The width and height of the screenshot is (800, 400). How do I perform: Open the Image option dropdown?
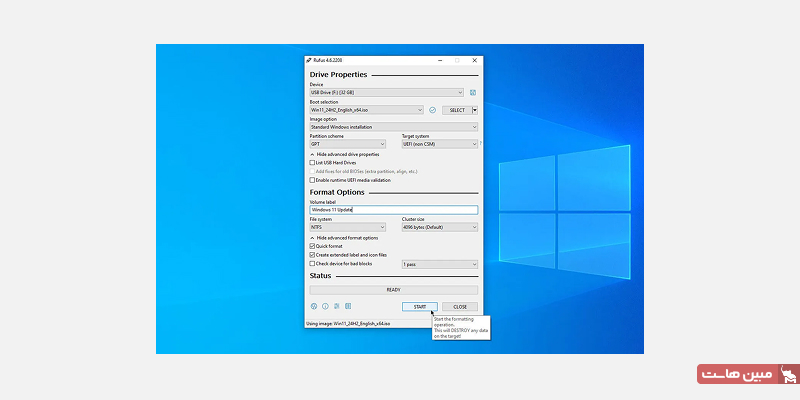pos(393,127)
